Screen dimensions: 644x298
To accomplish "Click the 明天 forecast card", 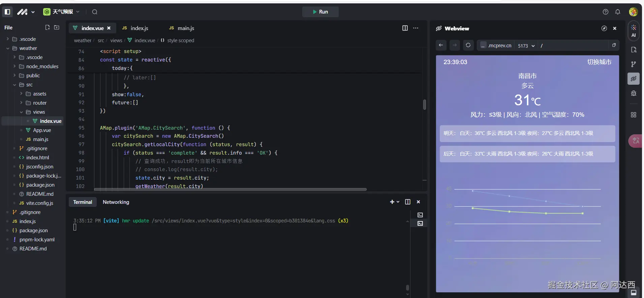I will (x=527, y=134).
